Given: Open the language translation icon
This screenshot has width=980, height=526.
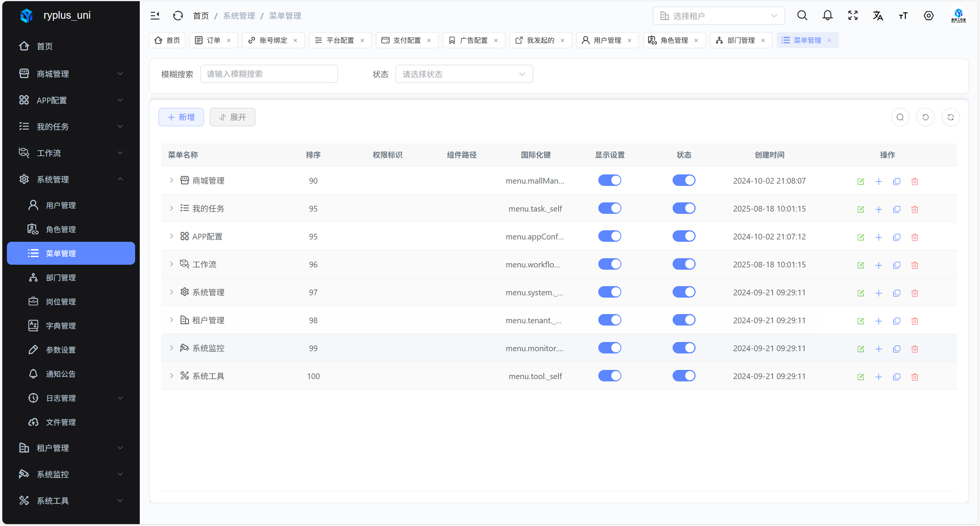Looking at the screenshot, I should tap(878, 16).
